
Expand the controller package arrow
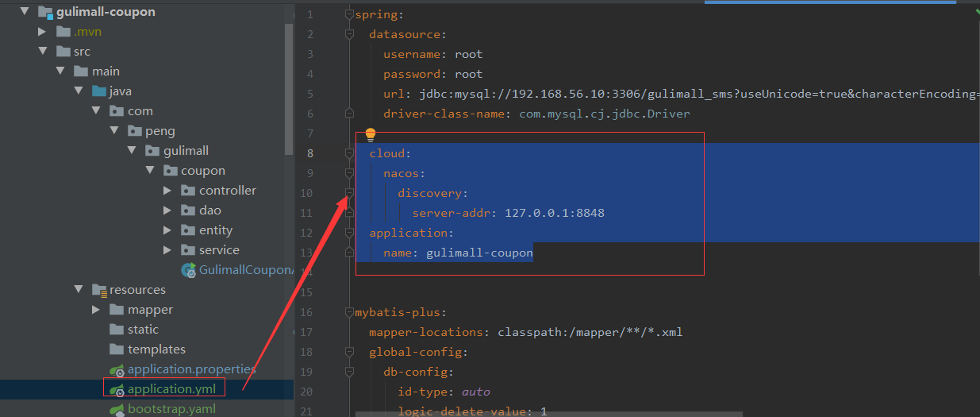[x=167, y=191]
